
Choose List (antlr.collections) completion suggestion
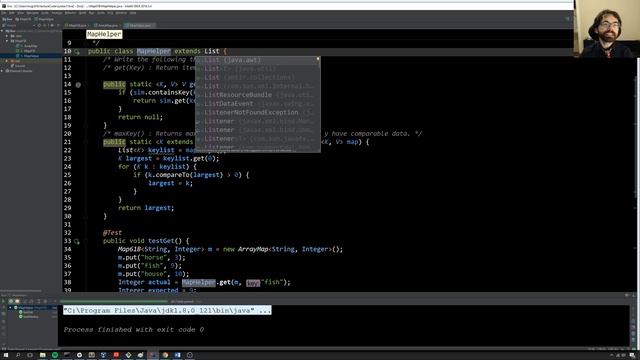[x=257, y=77]
